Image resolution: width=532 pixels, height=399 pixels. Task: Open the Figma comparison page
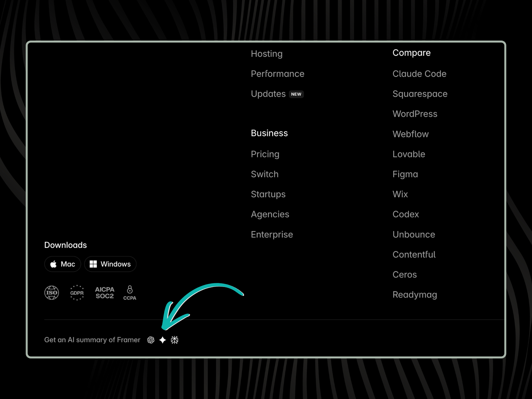(405, 174)
